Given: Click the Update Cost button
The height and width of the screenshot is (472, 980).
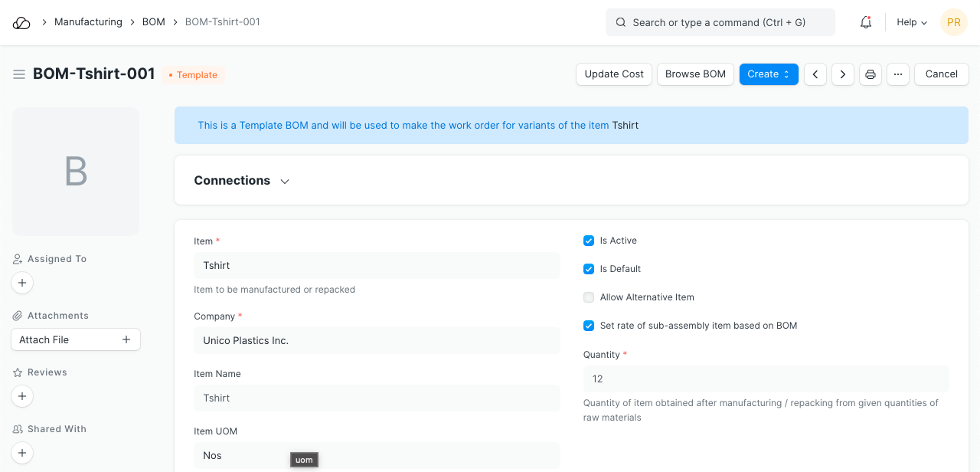Looking at the screenshot, I should 614,74.
